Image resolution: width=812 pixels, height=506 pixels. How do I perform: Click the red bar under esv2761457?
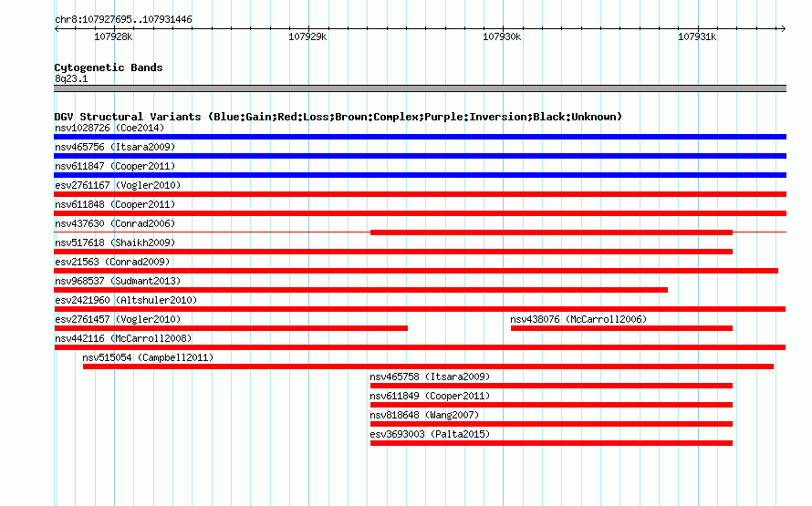(231, 328)
